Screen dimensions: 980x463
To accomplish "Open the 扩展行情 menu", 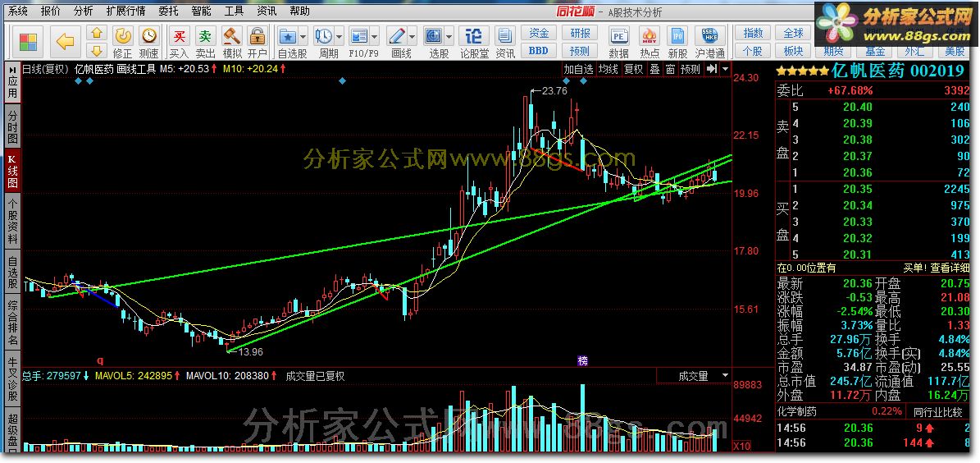I will click(125, 11).
